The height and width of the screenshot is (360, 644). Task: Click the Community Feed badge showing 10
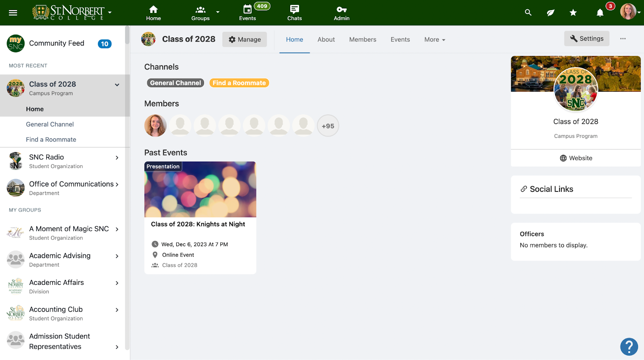point(105,44)
